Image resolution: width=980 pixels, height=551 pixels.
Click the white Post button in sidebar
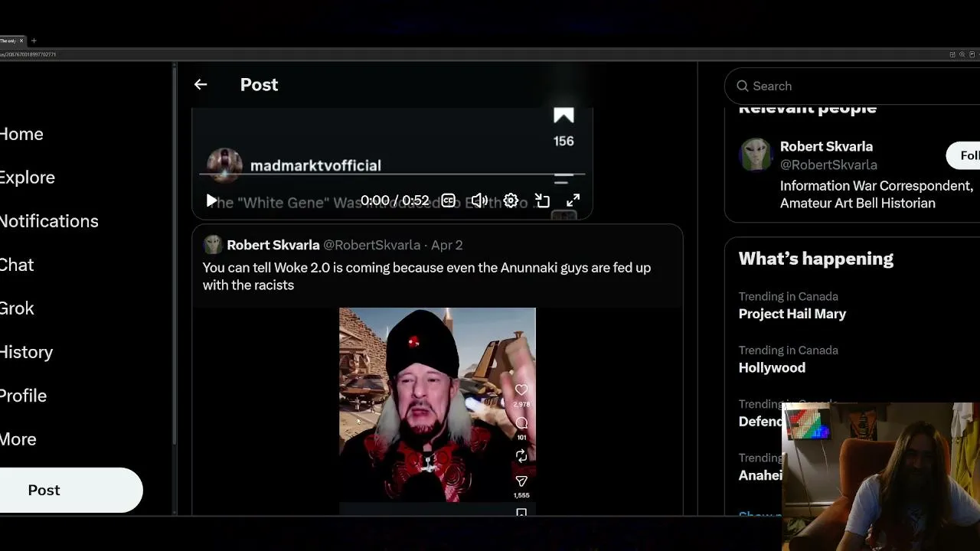pyautogui.click(x=71, y=491)
